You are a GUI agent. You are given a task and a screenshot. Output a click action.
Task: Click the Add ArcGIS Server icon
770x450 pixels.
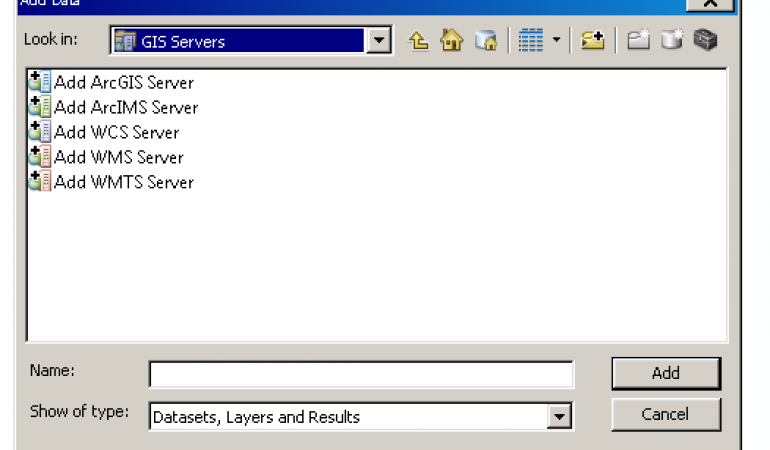[40, 82]
